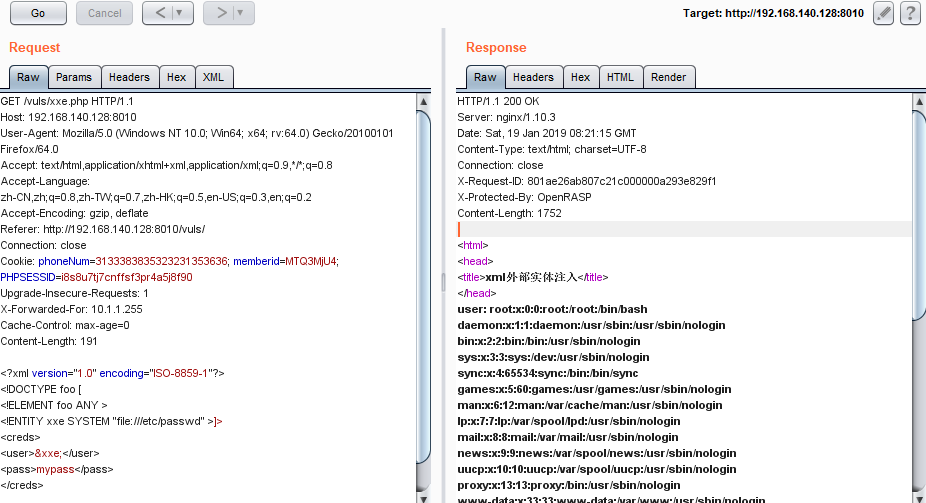Open help with the question mark icon

(910, 13)
